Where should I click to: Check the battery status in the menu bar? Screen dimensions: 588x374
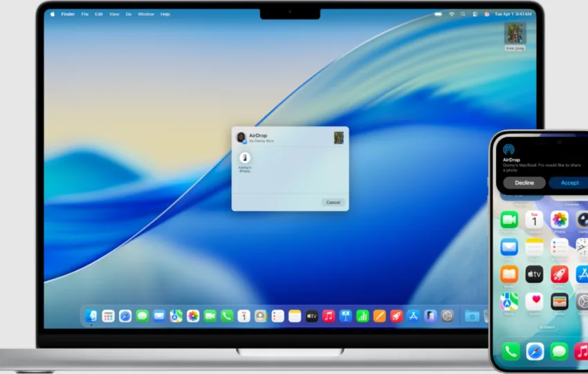click(438, 14)
